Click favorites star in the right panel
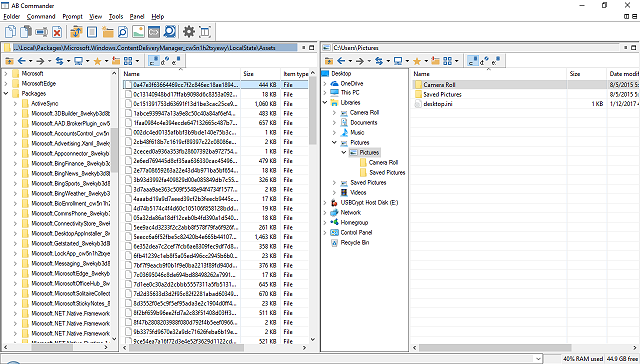Viewport: 640px width, 364px height. [x=417, y=61]
